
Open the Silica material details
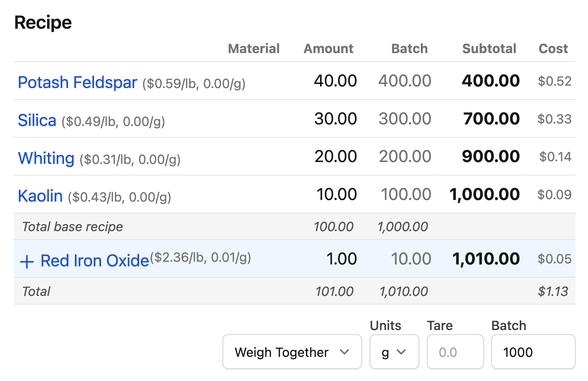37,119
